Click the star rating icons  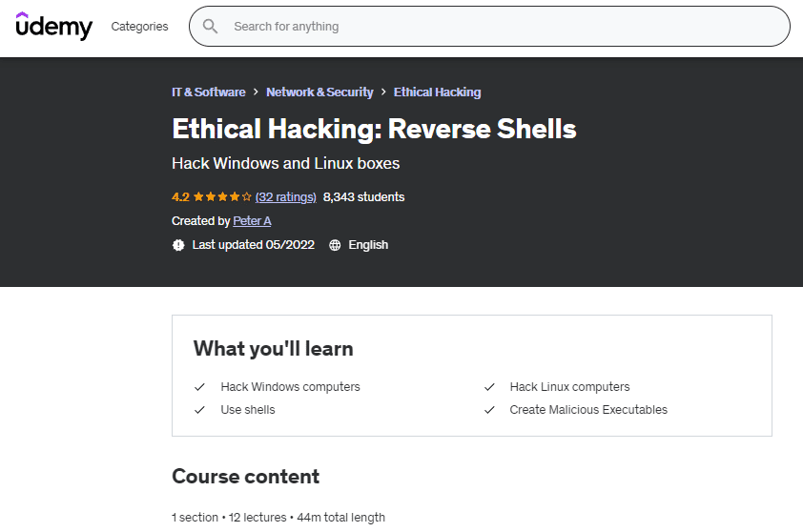222,197
